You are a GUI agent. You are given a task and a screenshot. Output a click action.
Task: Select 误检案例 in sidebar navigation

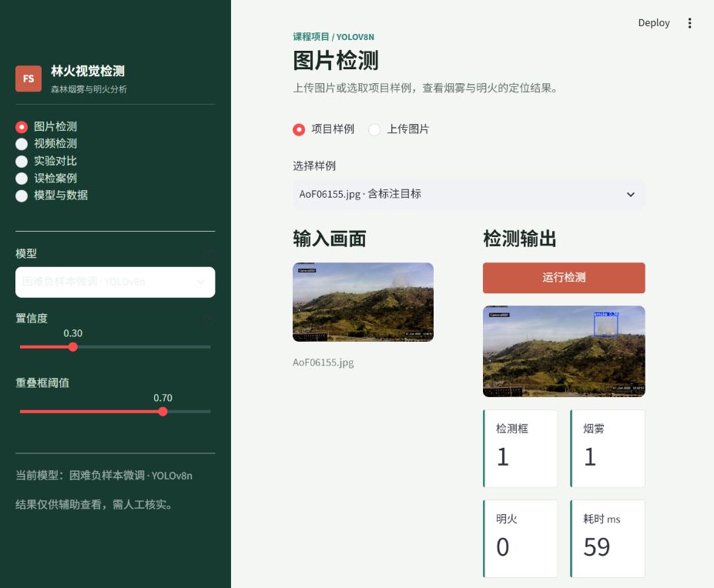click(x=46, y=179)
